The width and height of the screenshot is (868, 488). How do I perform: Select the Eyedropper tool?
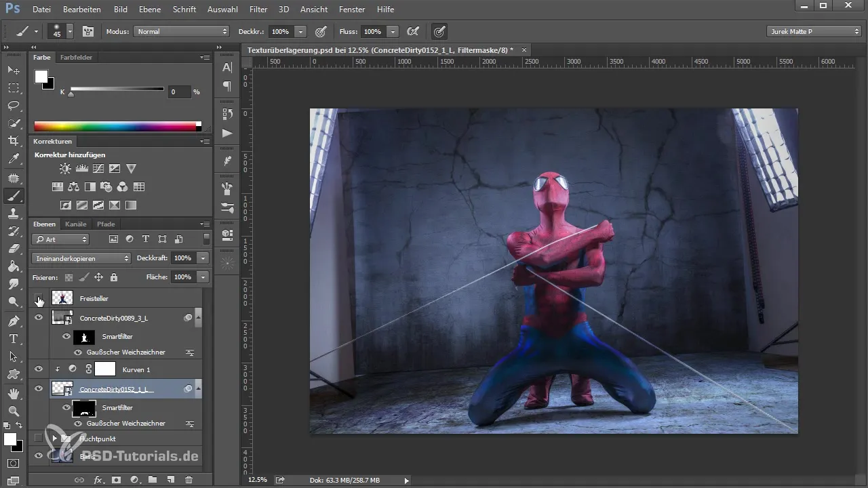[x=14, y=159]
